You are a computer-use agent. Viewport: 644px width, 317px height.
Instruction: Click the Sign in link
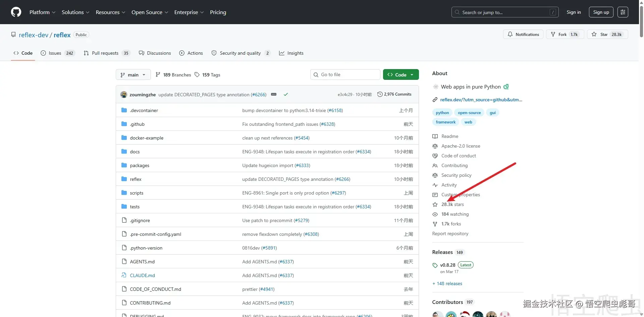coord(574,12)
